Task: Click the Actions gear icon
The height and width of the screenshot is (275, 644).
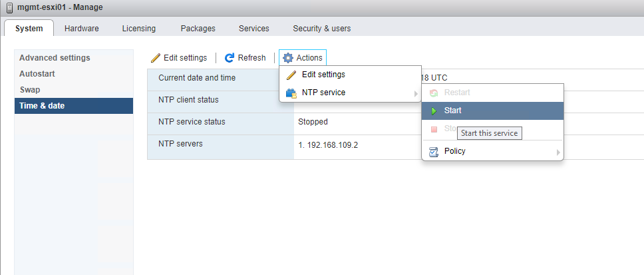Action: pos(288,58)
